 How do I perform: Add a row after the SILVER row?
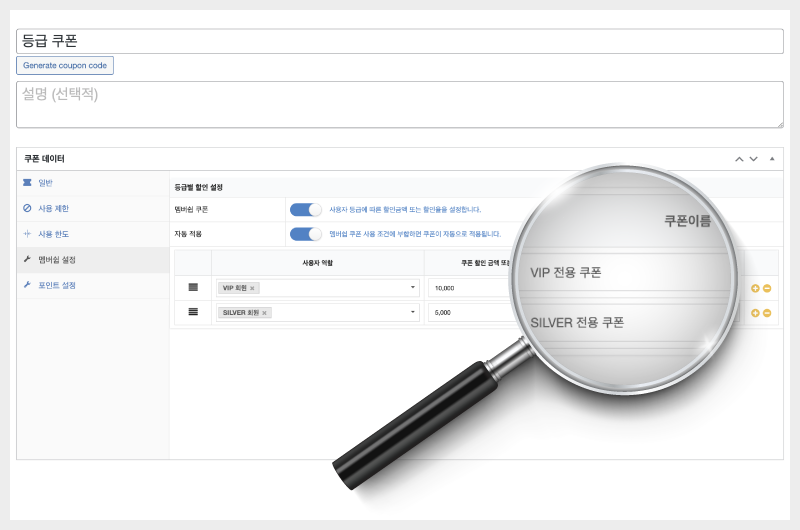(755, 313)
